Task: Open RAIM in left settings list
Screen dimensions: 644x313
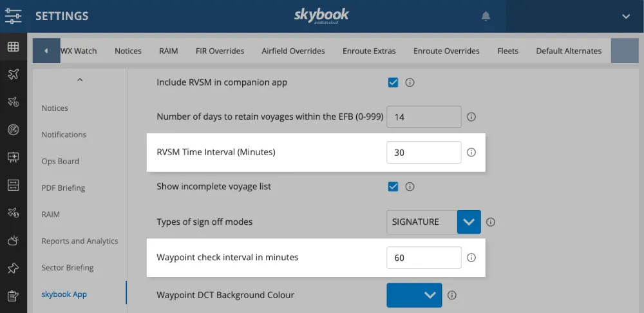Action: click(50, 214)
